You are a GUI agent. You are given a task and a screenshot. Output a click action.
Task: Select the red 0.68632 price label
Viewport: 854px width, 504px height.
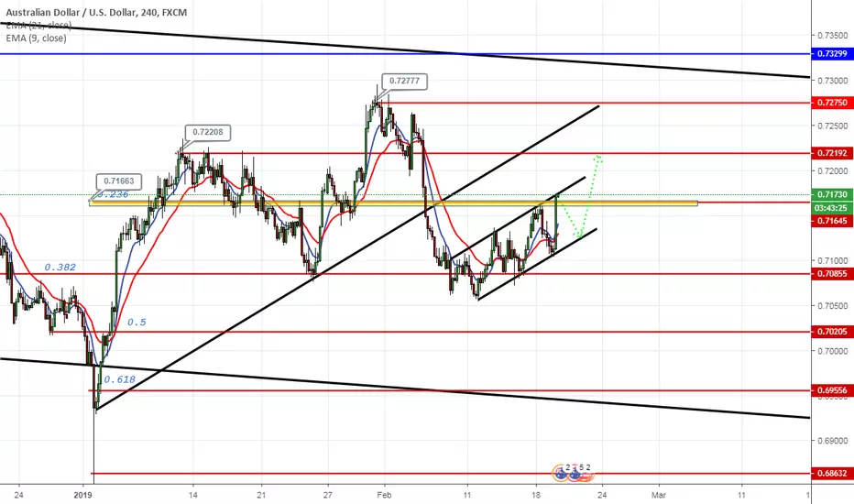pyautogui.click(x=832, y=474)
